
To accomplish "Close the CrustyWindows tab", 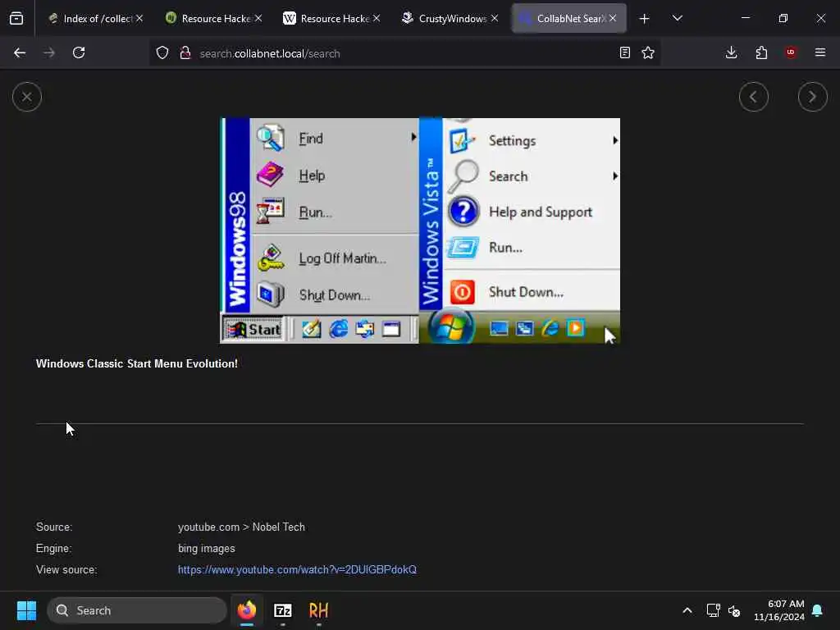I will point(495,19).
